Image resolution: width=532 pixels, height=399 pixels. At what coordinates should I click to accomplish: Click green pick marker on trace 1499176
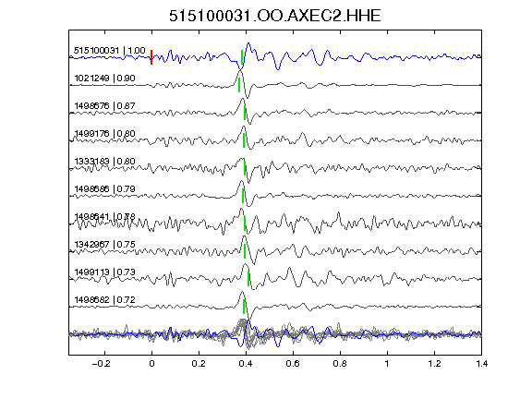244,140
